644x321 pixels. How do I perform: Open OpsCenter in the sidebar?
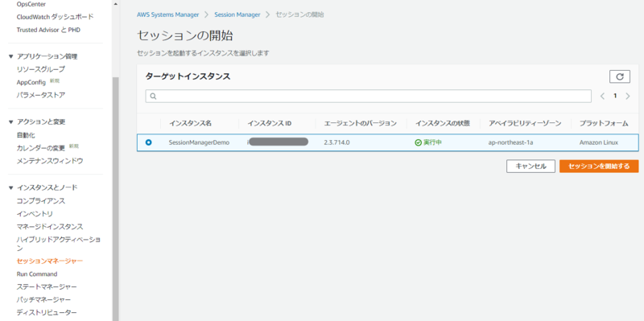(31, 4)
